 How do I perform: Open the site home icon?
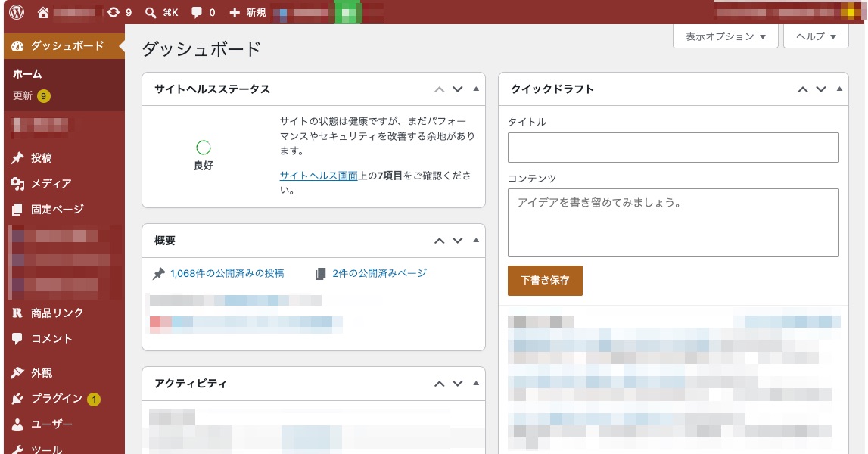click(x=42, y=12)
